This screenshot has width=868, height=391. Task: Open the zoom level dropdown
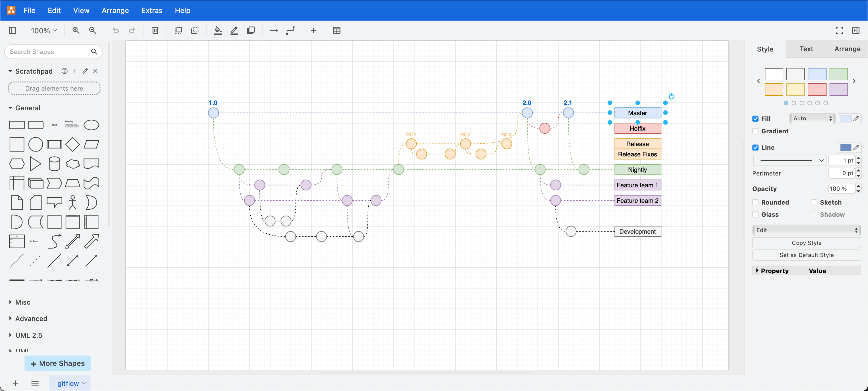click(43, 30)
